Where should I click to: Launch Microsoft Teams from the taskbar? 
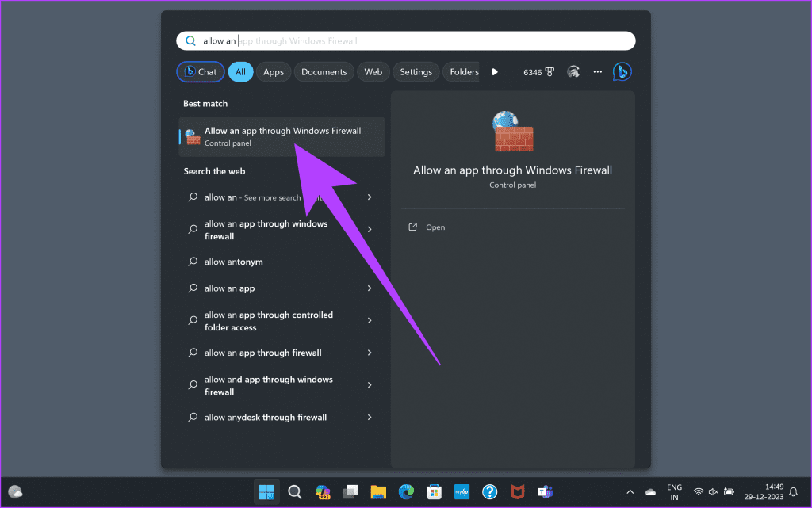pos(544,491)
